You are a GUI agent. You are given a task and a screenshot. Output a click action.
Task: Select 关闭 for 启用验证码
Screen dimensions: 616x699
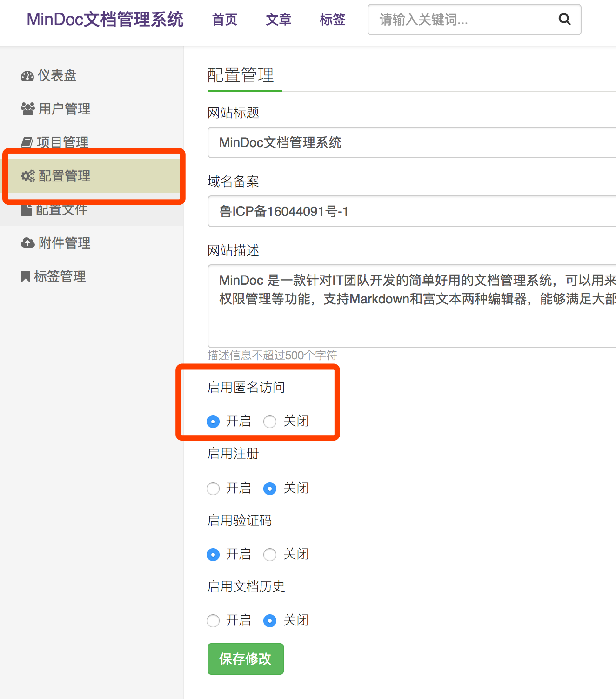click(270, 555)
